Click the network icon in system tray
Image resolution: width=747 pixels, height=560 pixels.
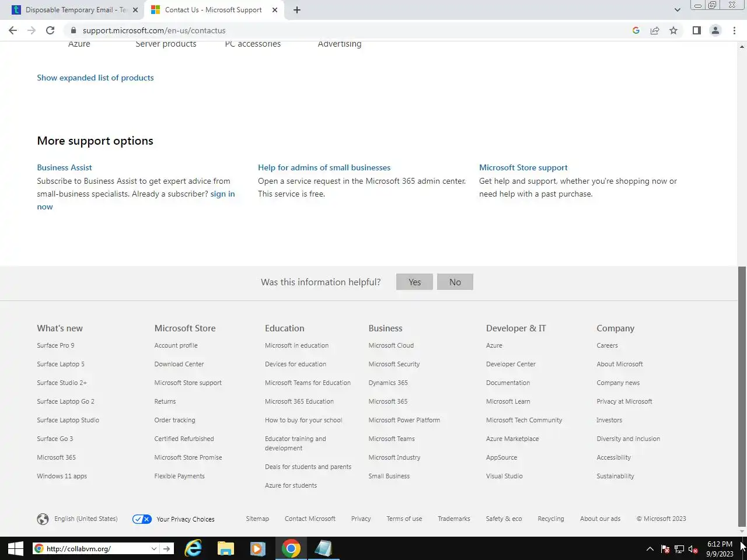coord(679,549)
